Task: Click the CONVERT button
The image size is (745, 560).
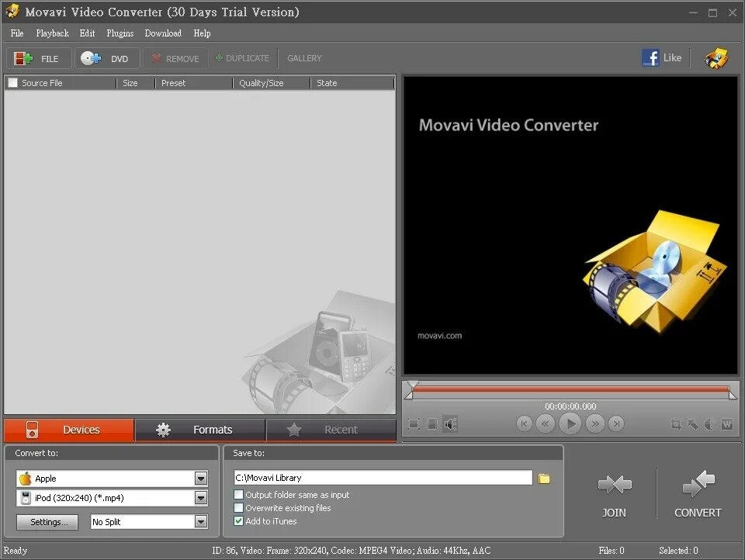Action: click(698, 495)
